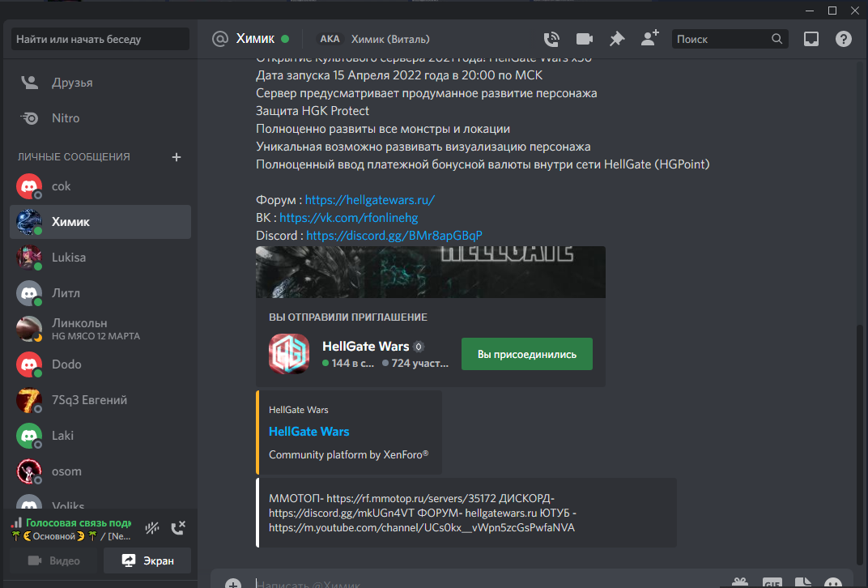Click the @ icon in chat header

(x=220, y=39)
